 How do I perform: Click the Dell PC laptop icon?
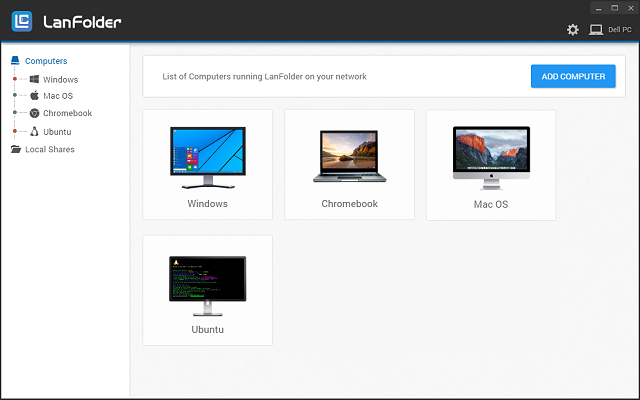[596, 29]
